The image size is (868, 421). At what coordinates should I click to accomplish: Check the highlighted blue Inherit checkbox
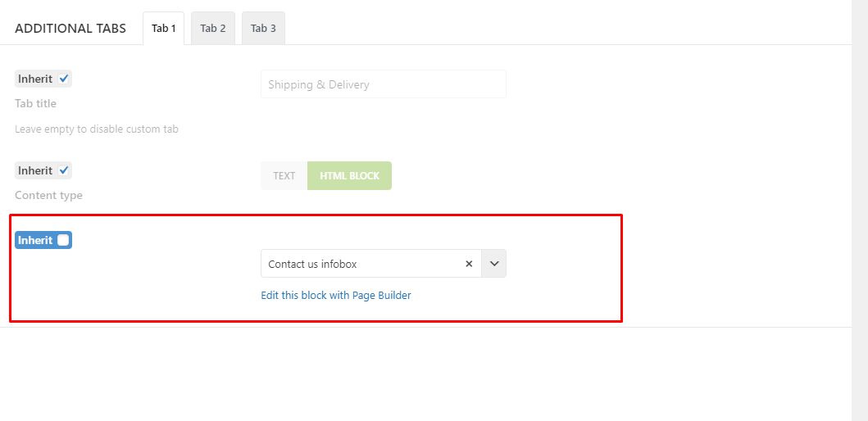coord(64,240)
